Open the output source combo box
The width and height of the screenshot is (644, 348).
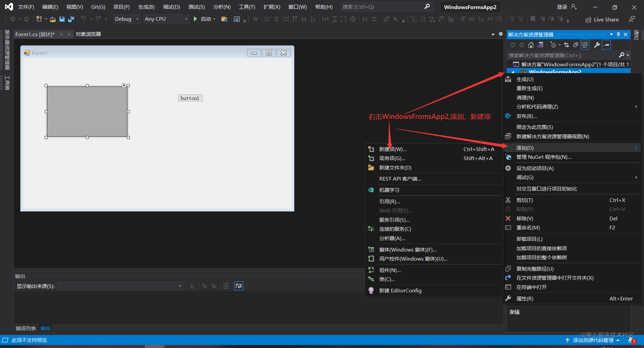tap(120, 286)
